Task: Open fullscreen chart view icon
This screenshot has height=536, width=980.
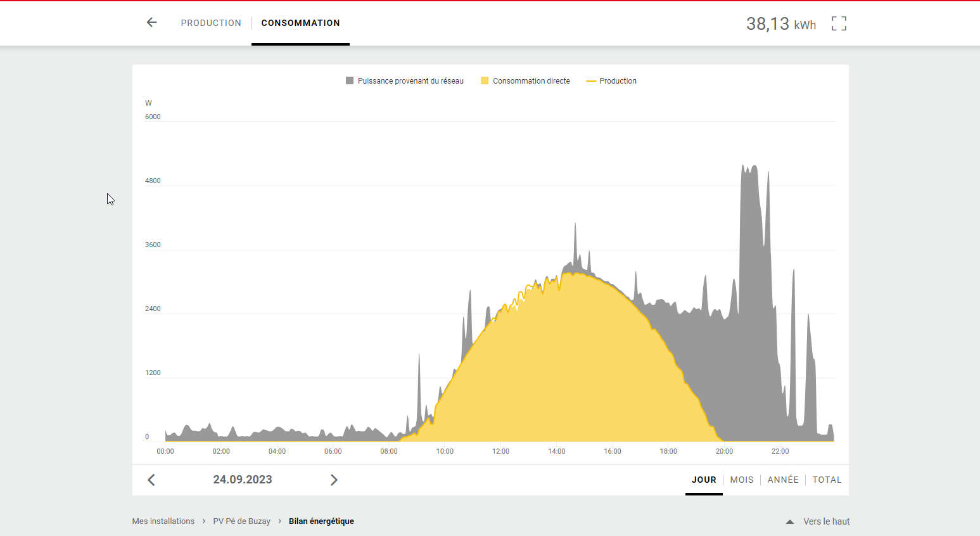Action: 839,24
